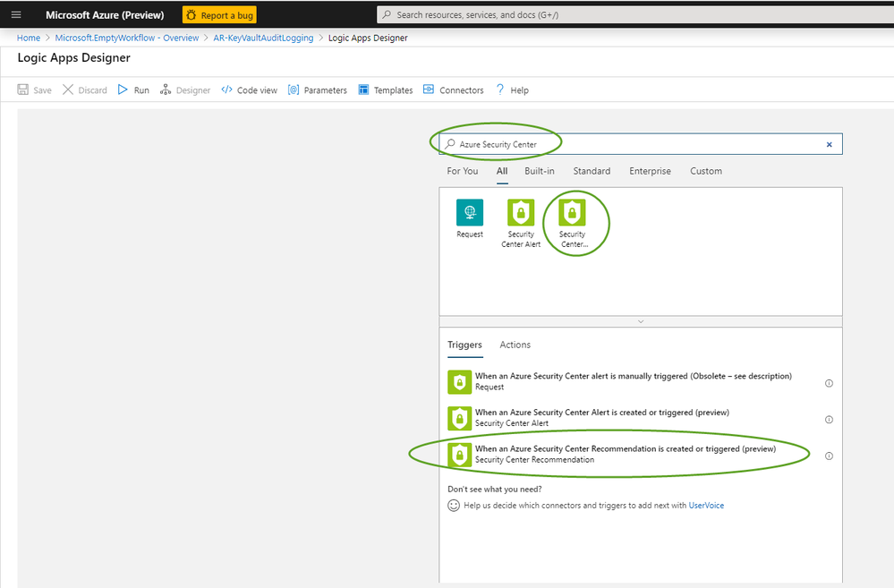Image resolution: width=894 pixels, height=588 pixels.
Task: Click the Code view toolbar label
Action: [x=257, y=90]
